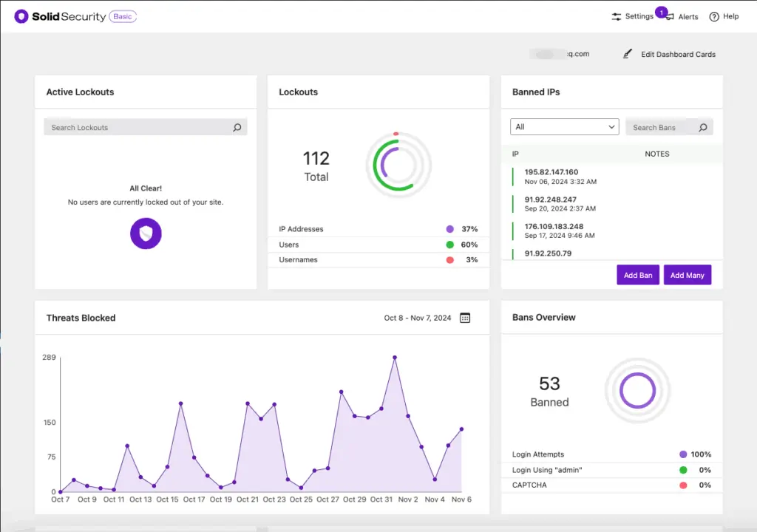Click the Solid Security logo

click(x=22, y=16)
